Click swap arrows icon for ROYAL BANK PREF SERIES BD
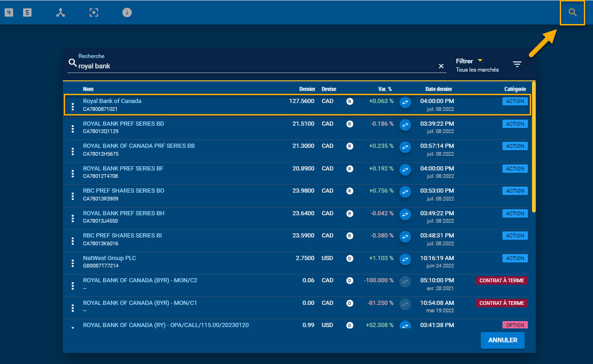Screen dimensions: 593x364 pyautogui.click(x=405, y=124)
